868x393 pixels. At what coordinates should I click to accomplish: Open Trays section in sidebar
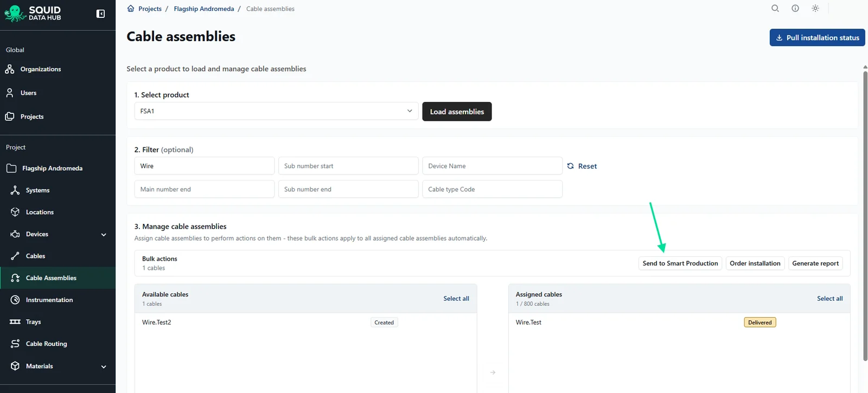34,322
